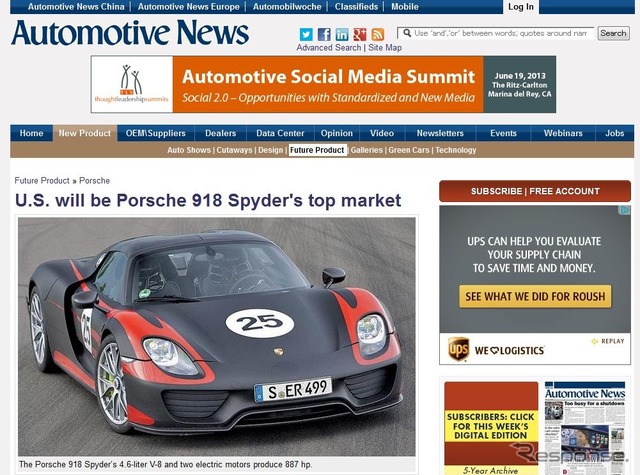Open the LinkedIn icon link
Image resolution: width=640 pixels, height=475 pixels.
point(342,34)
